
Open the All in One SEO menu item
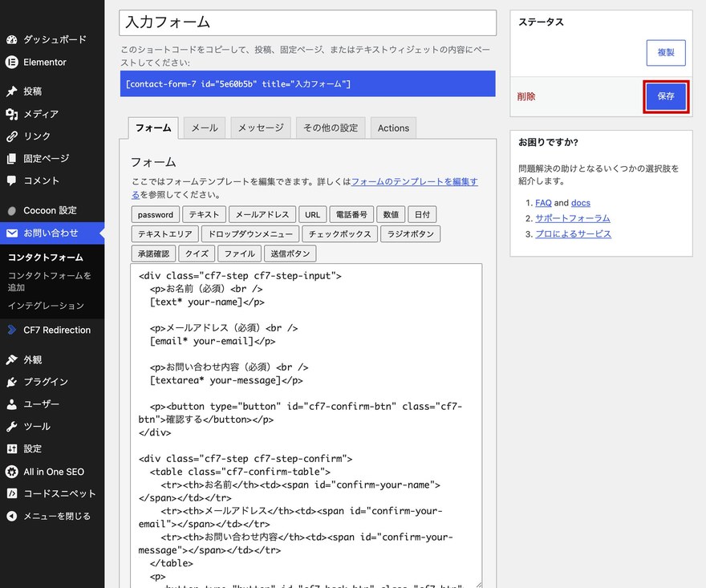click(52, 472)
